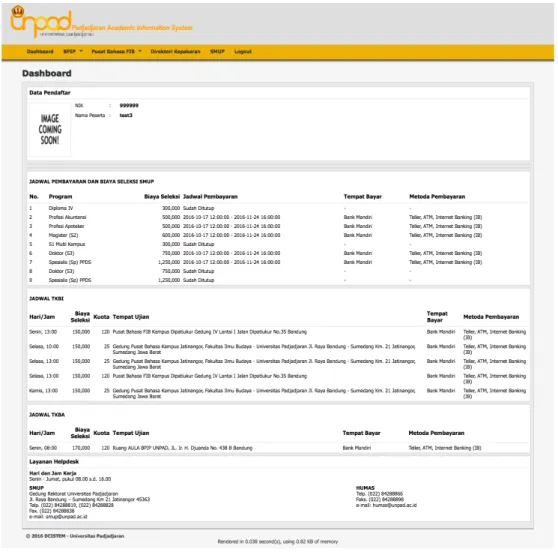Click the Jadwal Pembayaran dan Biaya Seleksi SMUP heading
The height and width of the screenshot is (558, 558).
pos(91,181)
